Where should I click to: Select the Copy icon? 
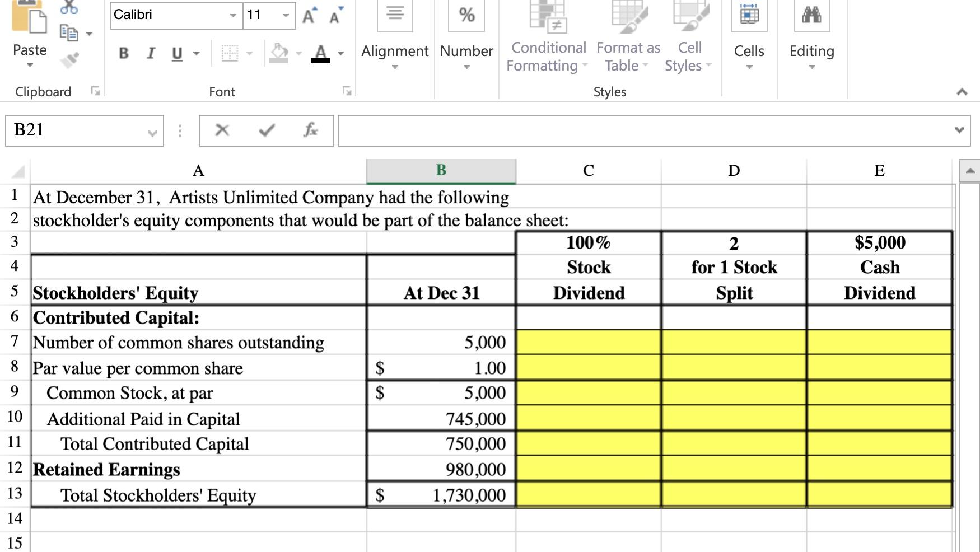point(69,33)
